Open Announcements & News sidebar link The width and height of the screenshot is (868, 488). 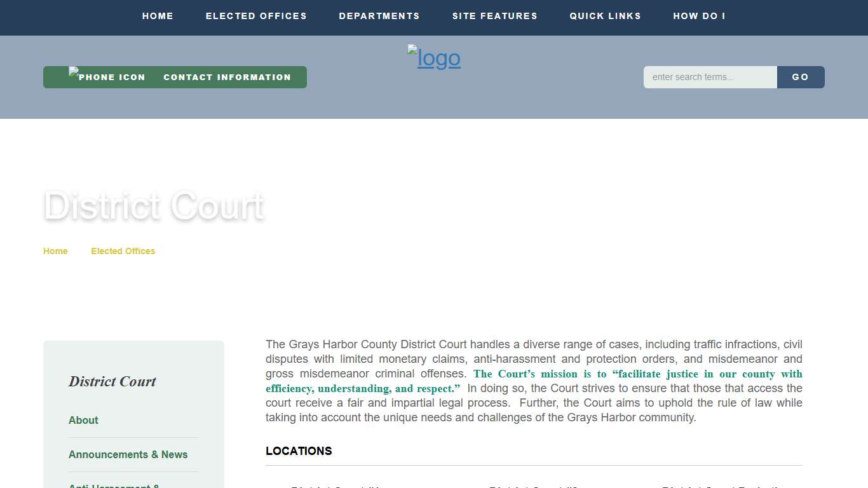pyautogui.click(x=128, y=454)
